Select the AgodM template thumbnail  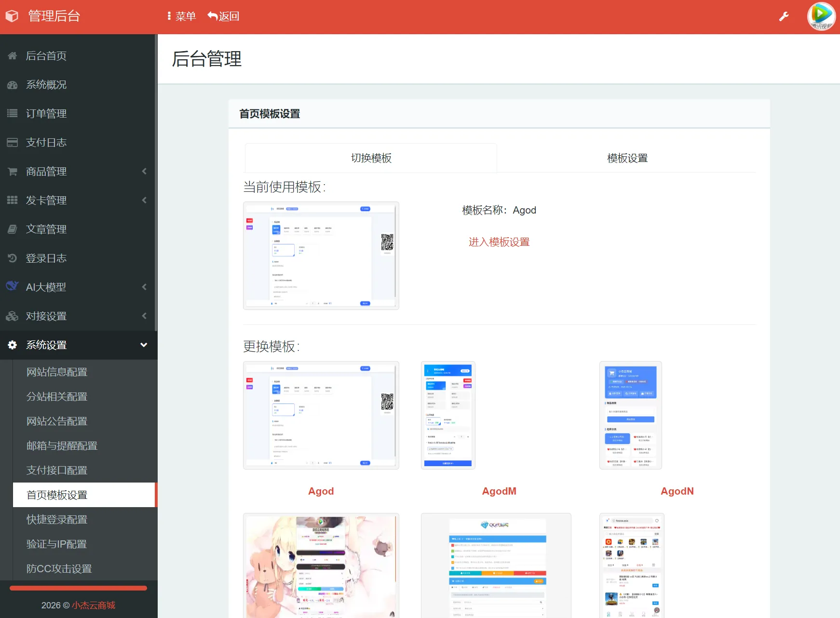click(x=448, y=415)
